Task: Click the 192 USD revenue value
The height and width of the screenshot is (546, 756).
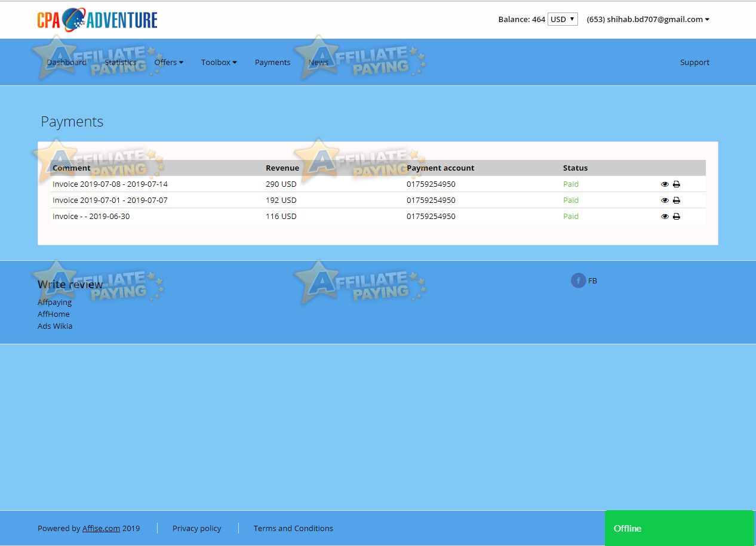Action: 281,200
